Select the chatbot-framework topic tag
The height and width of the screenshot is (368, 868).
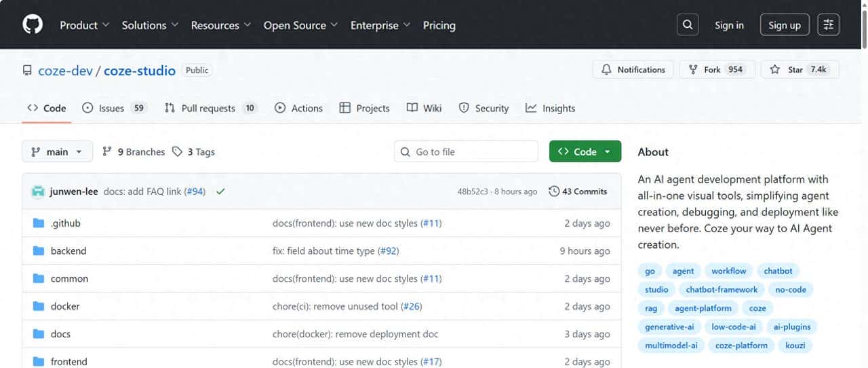click(x=722, y=289)
